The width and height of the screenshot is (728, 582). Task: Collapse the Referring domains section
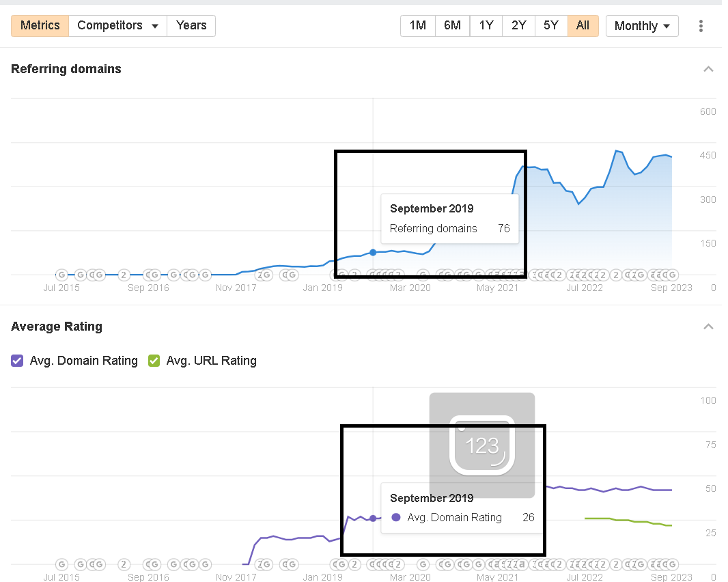tap(708, 69)
